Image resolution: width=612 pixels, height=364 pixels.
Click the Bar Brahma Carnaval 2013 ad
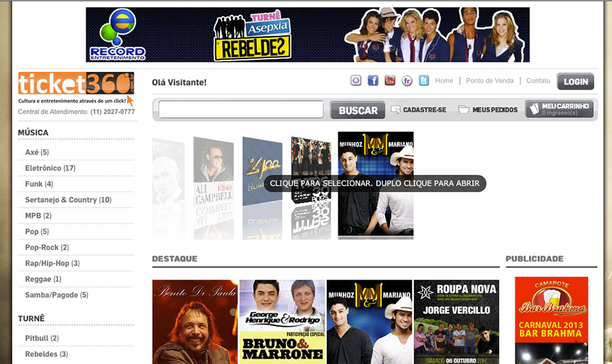(x=551, y=320)
